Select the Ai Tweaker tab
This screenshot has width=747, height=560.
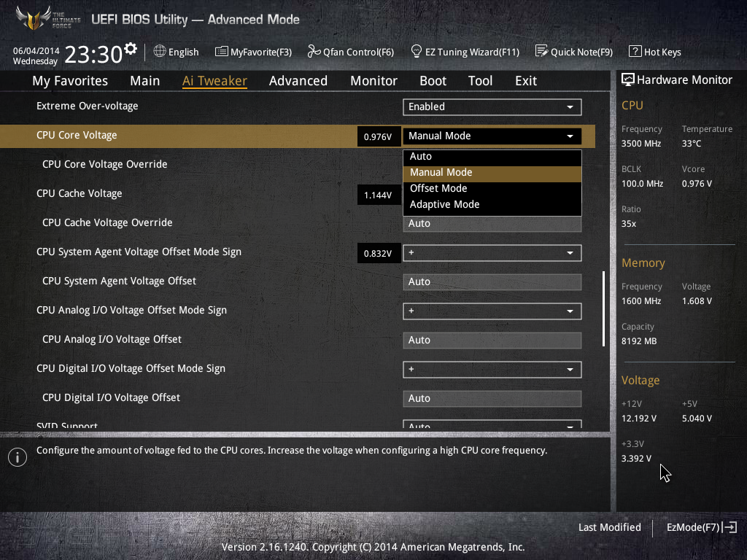[x=214, y=81]
